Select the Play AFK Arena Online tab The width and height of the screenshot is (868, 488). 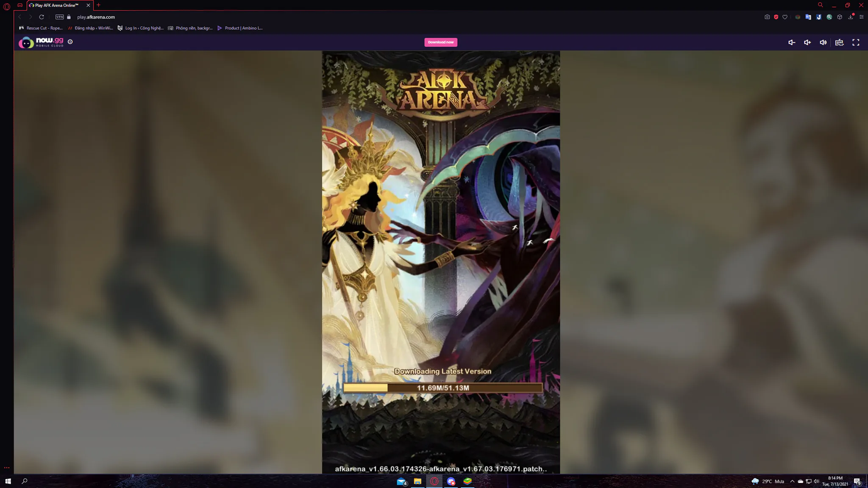pos(57,5)
